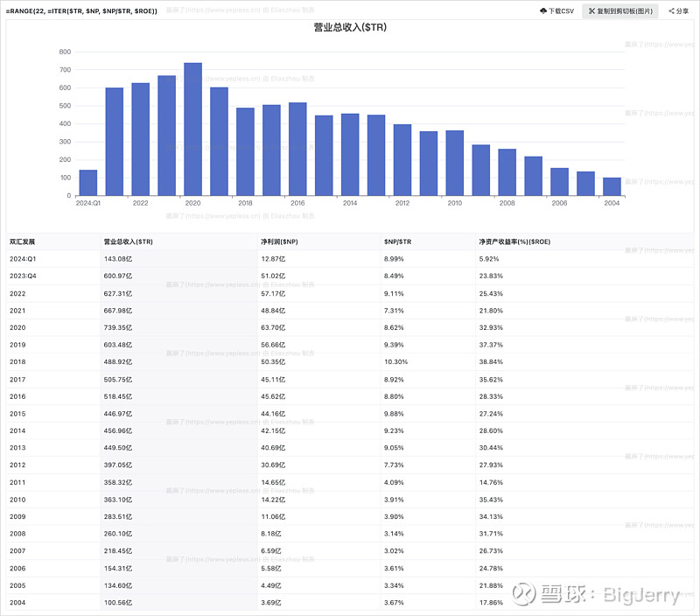Click chart title 营业总收入($TR)

349,27
